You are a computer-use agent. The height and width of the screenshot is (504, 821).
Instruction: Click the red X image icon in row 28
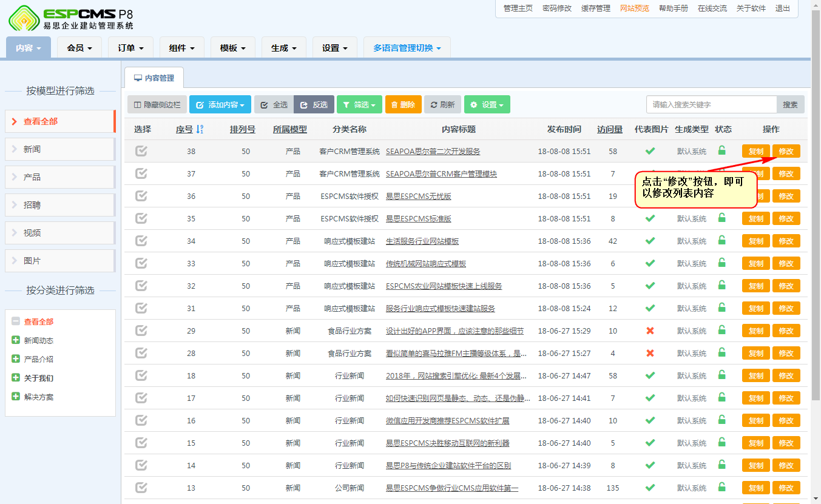[650, 353]
